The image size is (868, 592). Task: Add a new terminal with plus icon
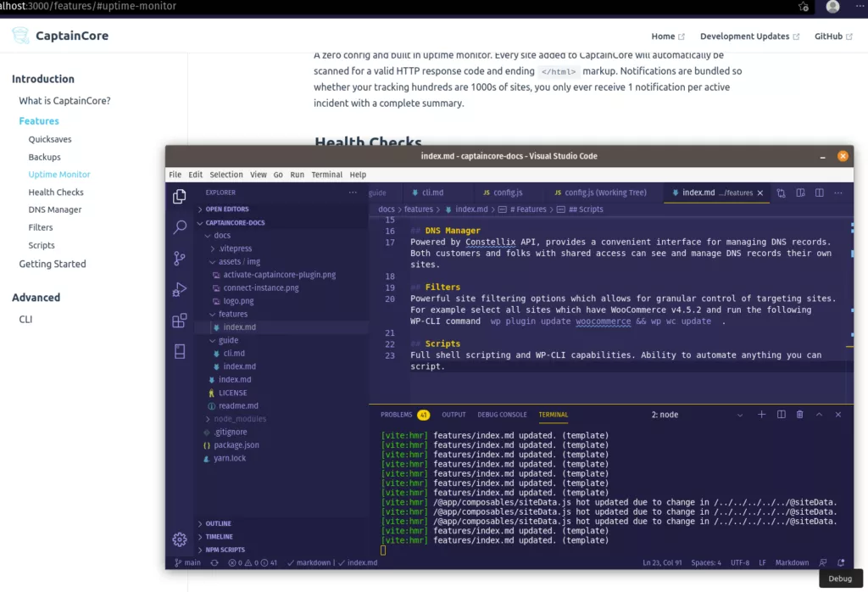point(761,415)
